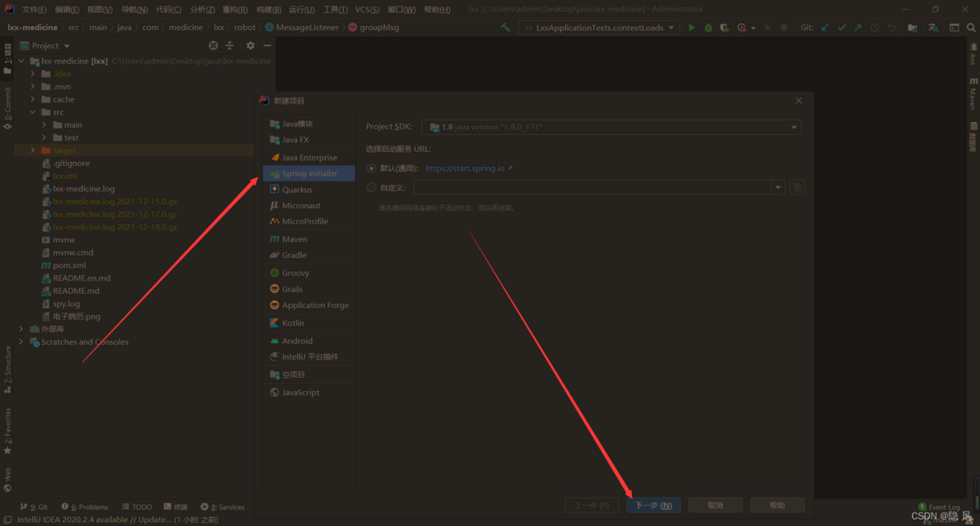The height and width of the screenshot is (526, 980).
Task: Open the Problems tool window tab
Action: pos(85,507)
